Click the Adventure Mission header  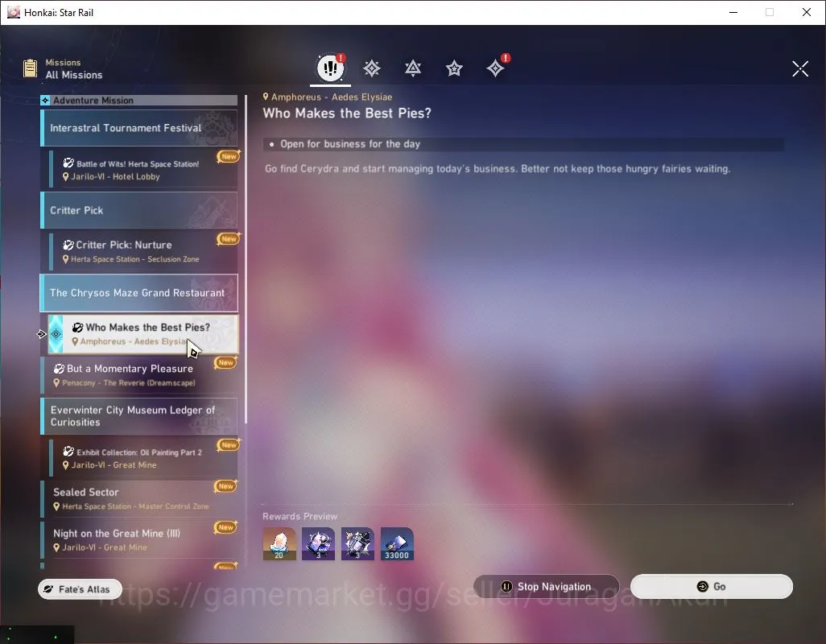tap(139, 100)
